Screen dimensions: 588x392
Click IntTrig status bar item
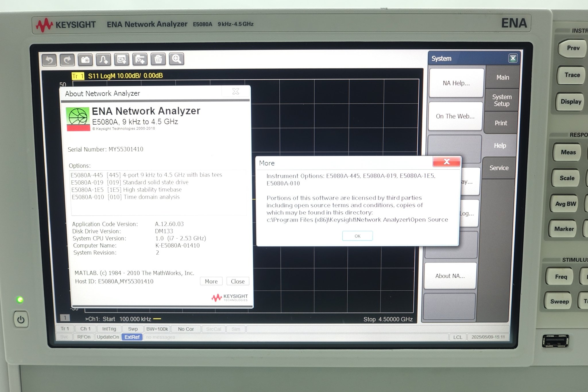pyautogui.click(x=109, y=329)
